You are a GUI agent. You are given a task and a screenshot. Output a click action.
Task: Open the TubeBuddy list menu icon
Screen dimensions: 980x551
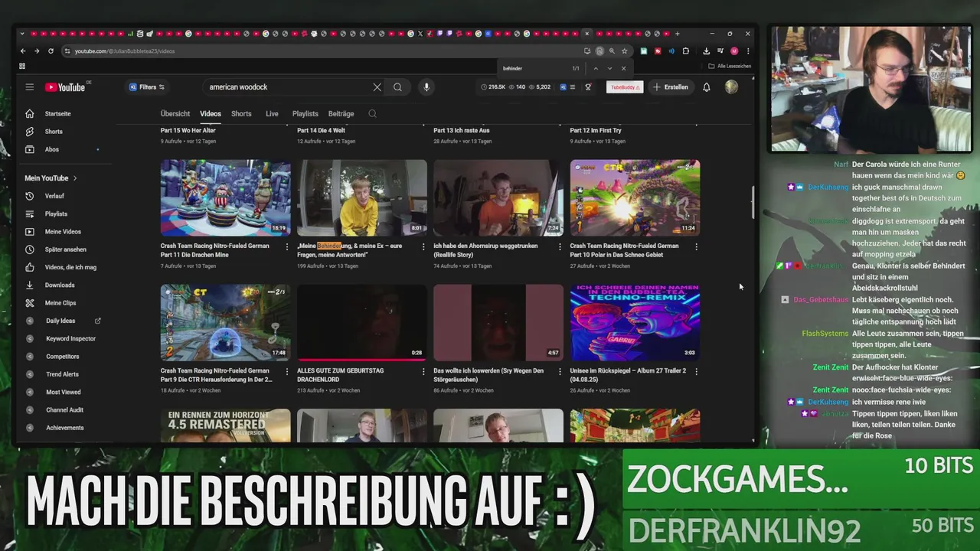tap(572, 87)
